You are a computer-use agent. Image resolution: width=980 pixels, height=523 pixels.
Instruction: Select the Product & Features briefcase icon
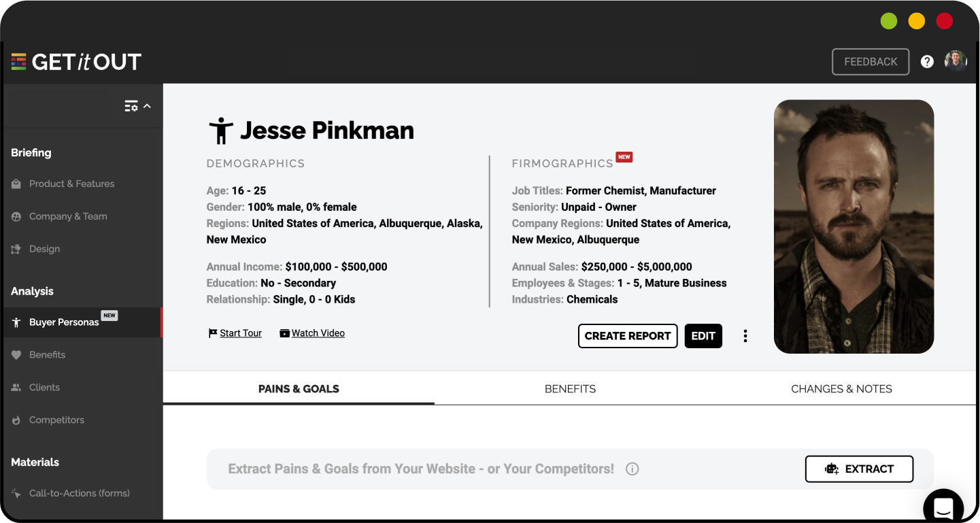point(15,184)
